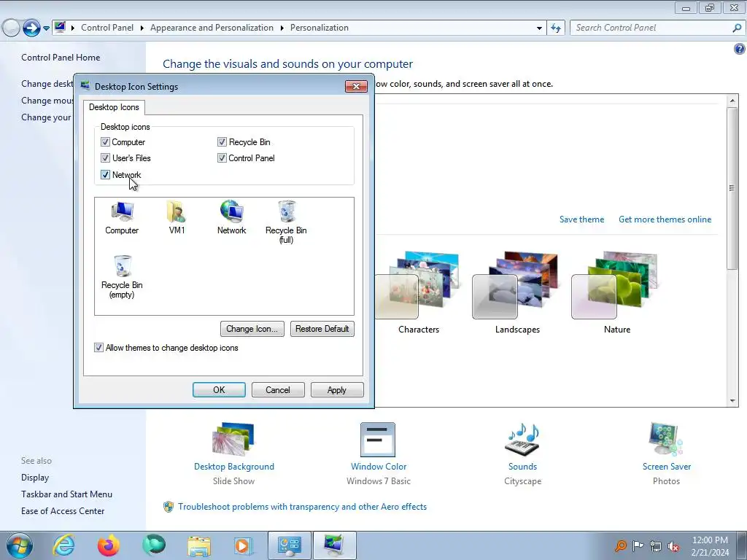Open Screen Saver settings icon
The height and width of the screenshot is (560, 747).
[x=666, y=439]
